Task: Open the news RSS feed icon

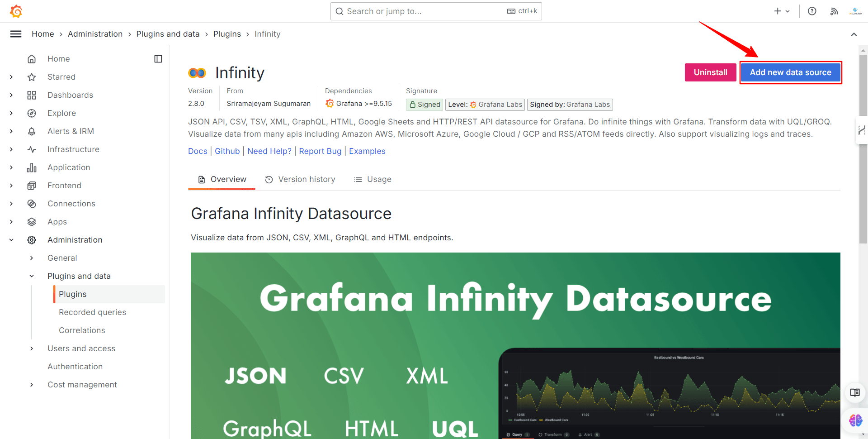Action: 834,11
